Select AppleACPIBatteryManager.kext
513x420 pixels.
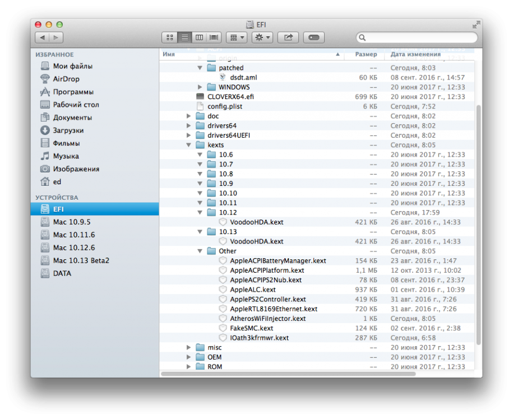coord(317,261)
